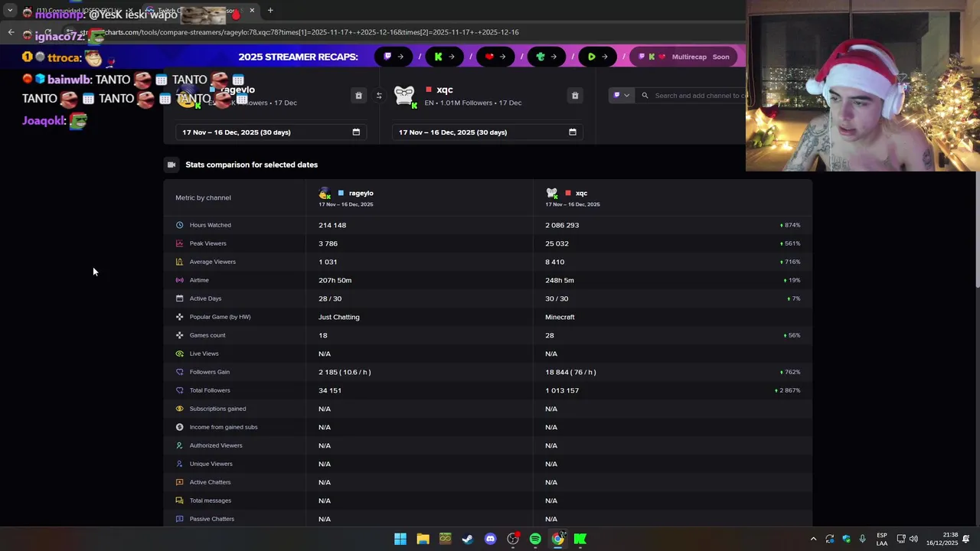Click the Peak Viewers chart icon
Viewport: 980px width, 551px height.
point(179,243)
